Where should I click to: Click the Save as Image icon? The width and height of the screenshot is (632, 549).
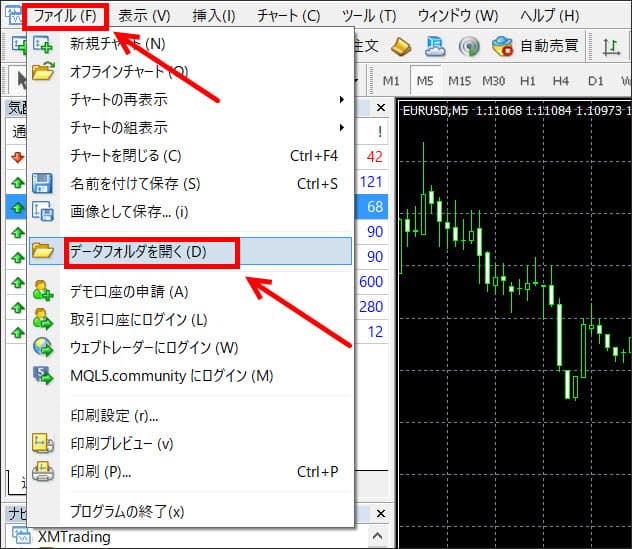43,211
